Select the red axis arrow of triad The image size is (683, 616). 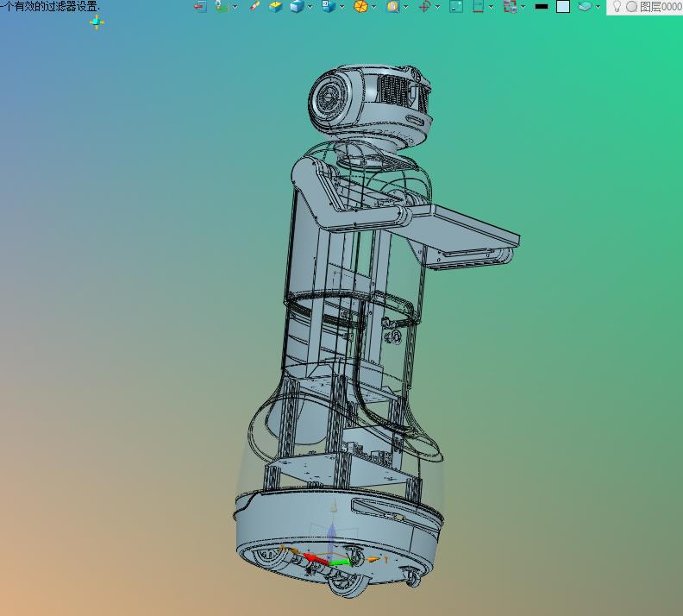pos(316,559)
